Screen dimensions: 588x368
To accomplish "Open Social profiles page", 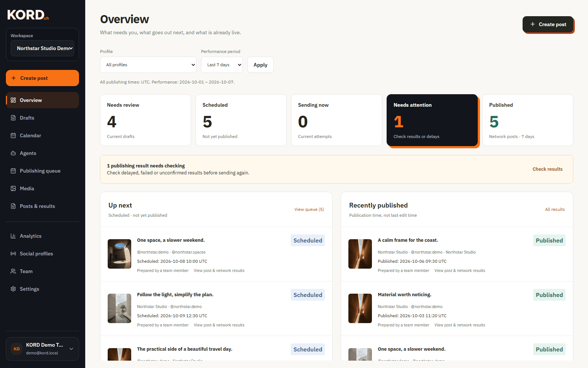I will (x=42, y=254).
